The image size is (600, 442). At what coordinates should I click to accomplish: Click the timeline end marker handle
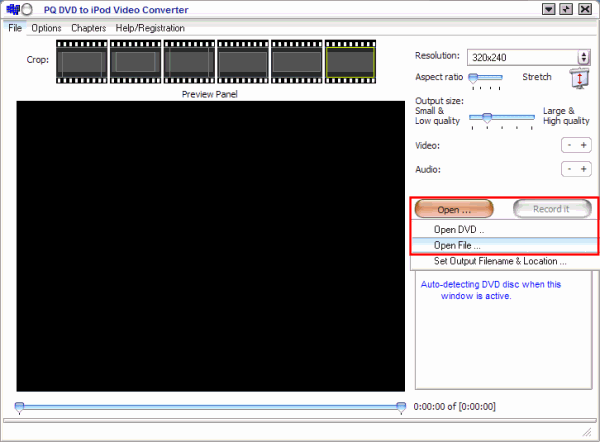[x=401, y=408]
